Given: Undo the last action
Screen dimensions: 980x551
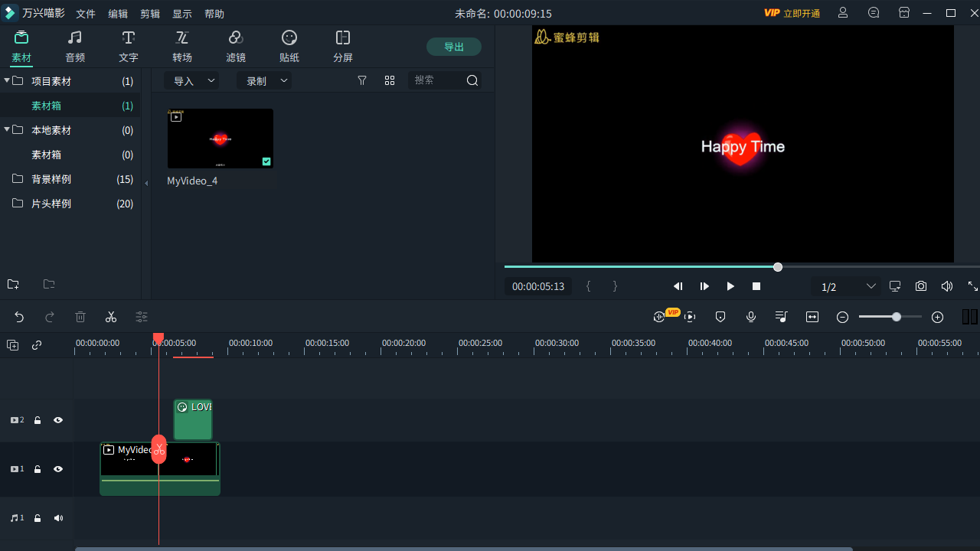Looking at the screenshot, I should click(19, 317).
